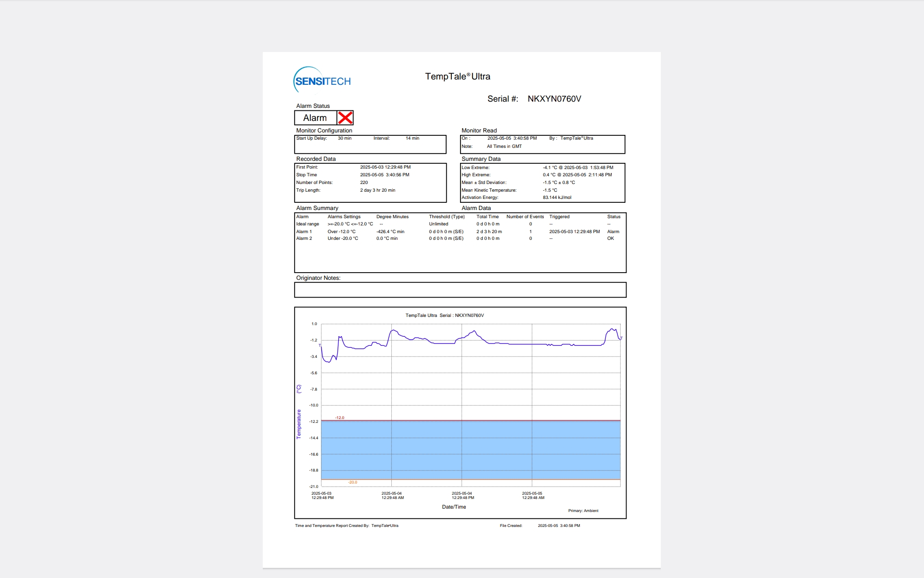The height and width of the screenshot is (578, 924).
Task: Click alarm setting 'Under -20.0 °C'
Action: click(x=343, y=238)
